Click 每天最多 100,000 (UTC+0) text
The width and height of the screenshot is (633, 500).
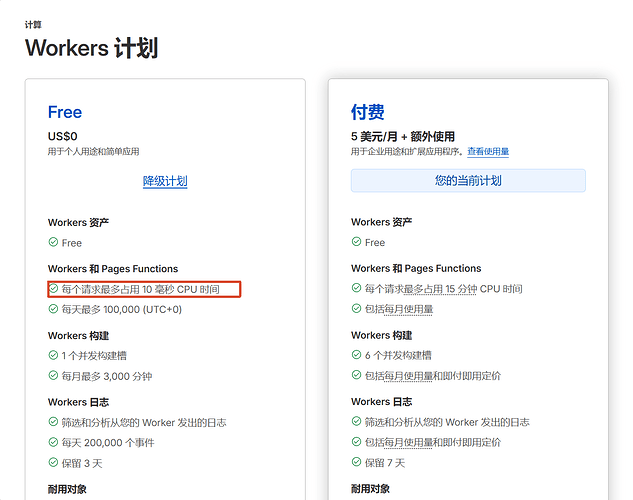coord(122,310)
